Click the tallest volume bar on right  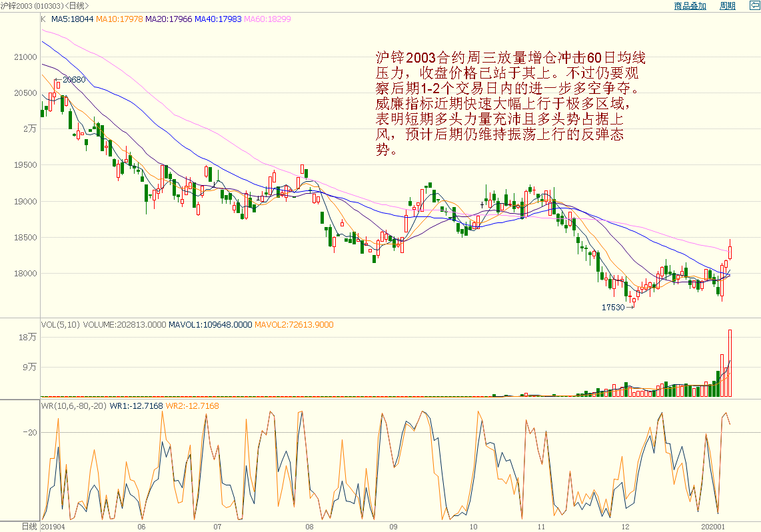730,364
